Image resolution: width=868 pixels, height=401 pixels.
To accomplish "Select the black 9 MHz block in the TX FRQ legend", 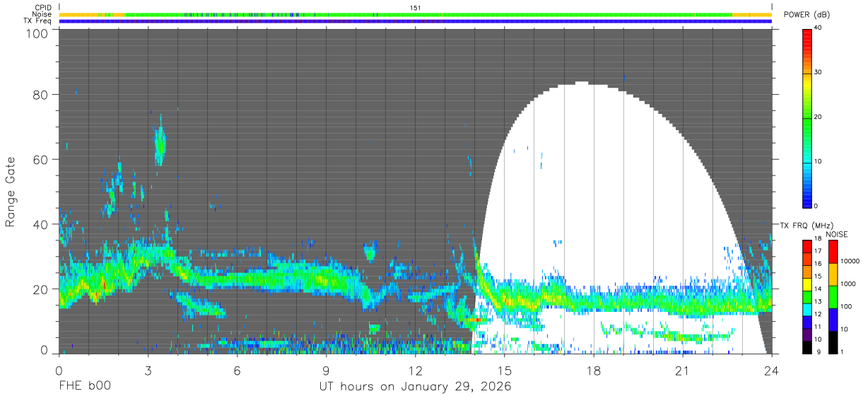I will (x=807, y=347).
